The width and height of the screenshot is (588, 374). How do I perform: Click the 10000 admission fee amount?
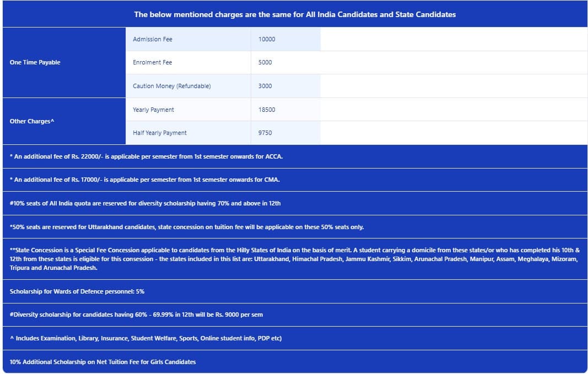point(267,39)
